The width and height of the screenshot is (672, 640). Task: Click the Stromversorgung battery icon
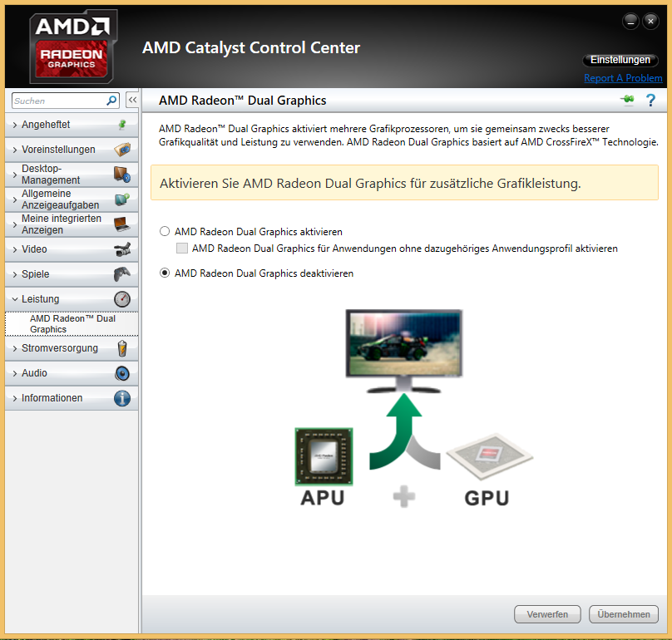click(x=122, y=348)
